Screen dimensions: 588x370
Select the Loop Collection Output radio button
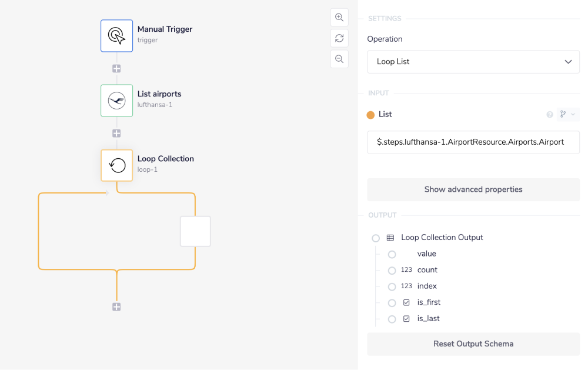376,238
